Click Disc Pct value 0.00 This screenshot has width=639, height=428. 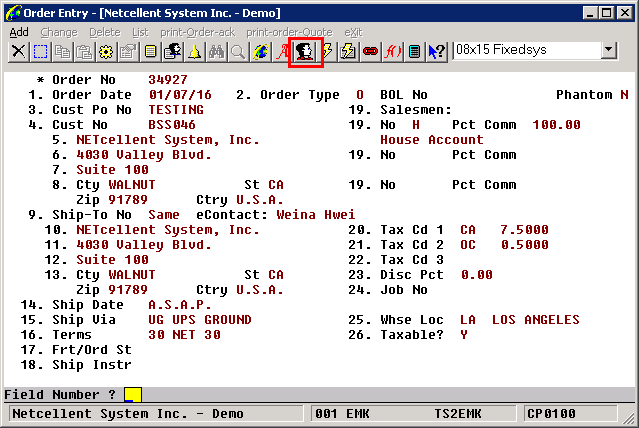tap(476, 275)
